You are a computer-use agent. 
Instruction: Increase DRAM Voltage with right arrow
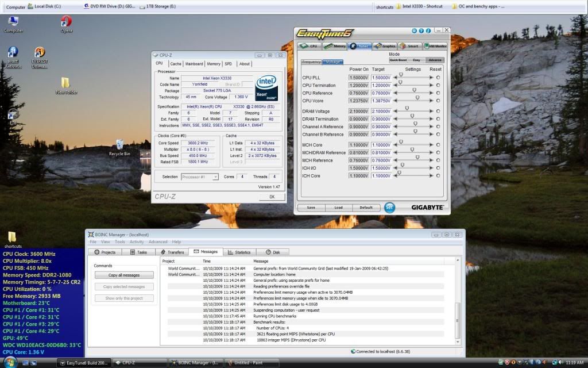(431, 111)
